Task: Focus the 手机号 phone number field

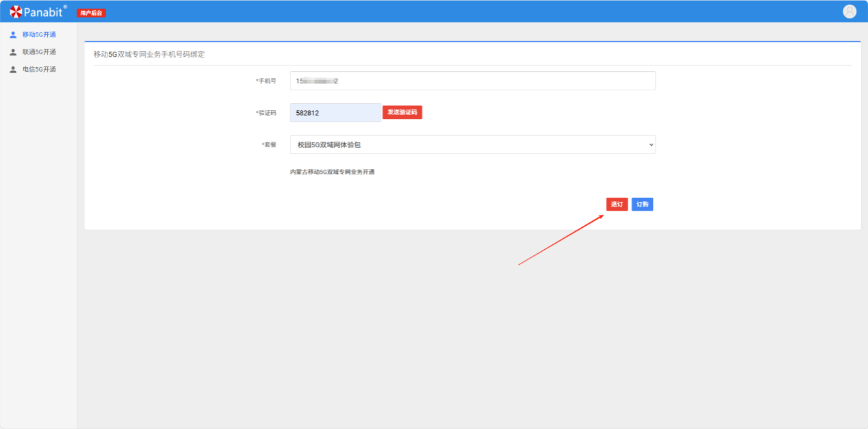Action: [472, 81]
